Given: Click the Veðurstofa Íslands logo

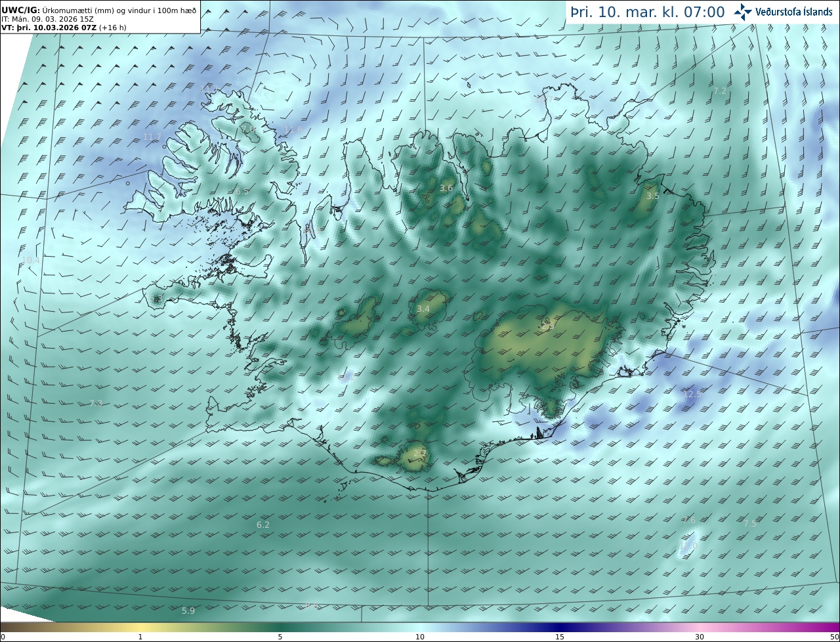Looking at the screenshot, I should coord(783,12).
